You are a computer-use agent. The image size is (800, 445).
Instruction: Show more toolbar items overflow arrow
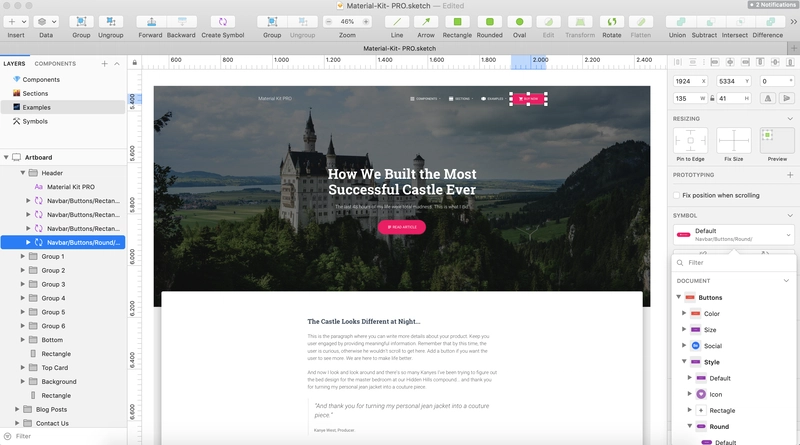coord(793,21)
